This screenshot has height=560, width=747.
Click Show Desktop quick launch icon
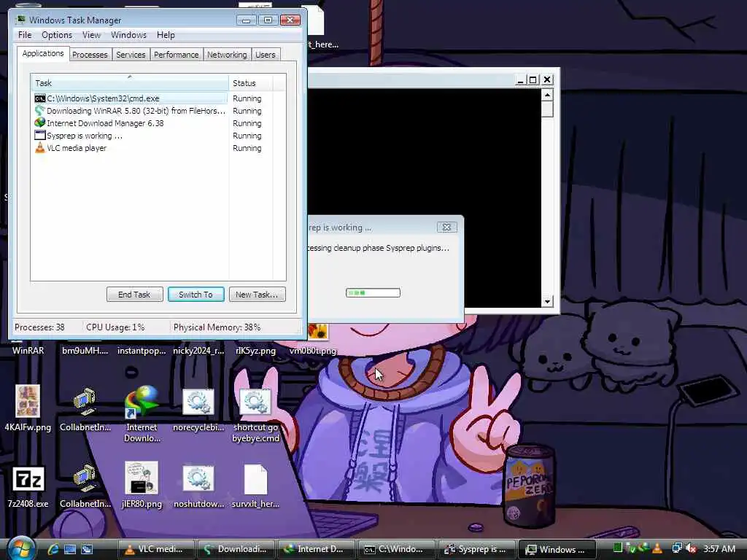coord(70,549)
